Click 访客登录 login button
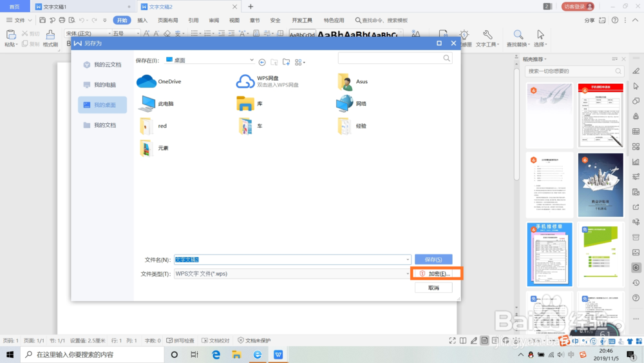This screenshot has height=363, width=644. click(x=578, y=6)
